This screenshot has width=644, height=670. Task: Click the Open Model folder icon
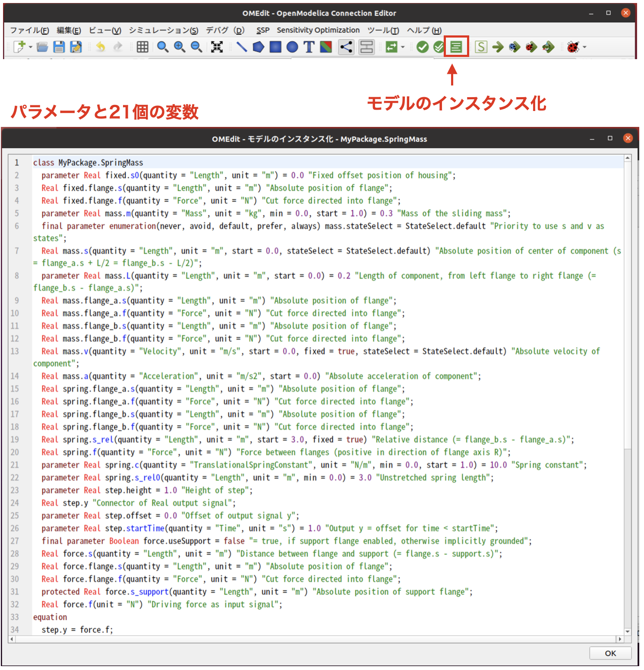click(x=42, y=47)
